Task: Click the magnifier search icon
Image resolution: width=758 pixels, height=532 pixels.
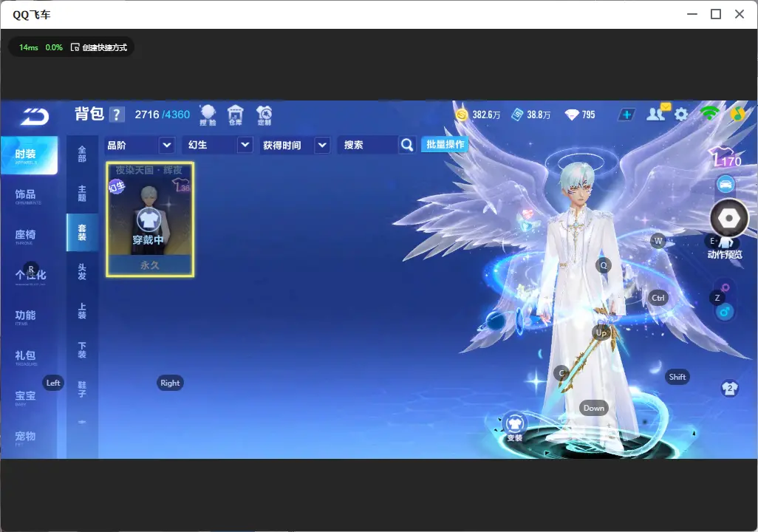Action: (x=407, y=145)
